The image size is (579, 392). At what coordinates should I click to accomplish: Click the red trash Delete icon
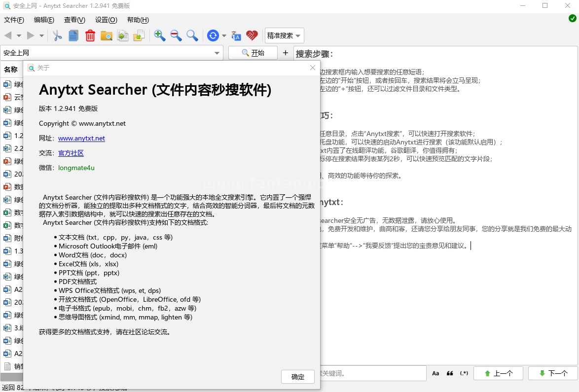tap(90, 36)
